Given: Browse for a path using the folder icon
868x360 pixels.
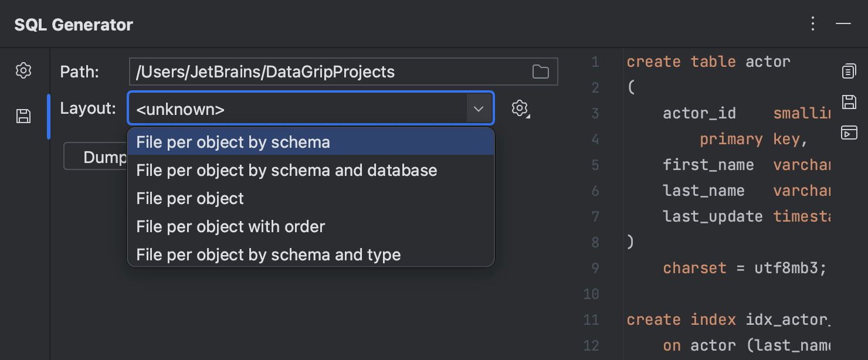Looking at the screenshot, I should coord(541,71).
